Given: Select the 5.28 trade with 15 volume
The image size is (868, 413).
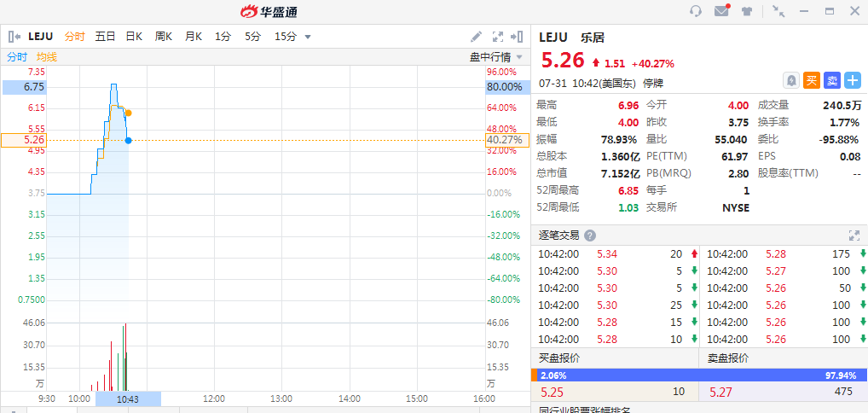Looking at the screenshot, I should [615, 322].
